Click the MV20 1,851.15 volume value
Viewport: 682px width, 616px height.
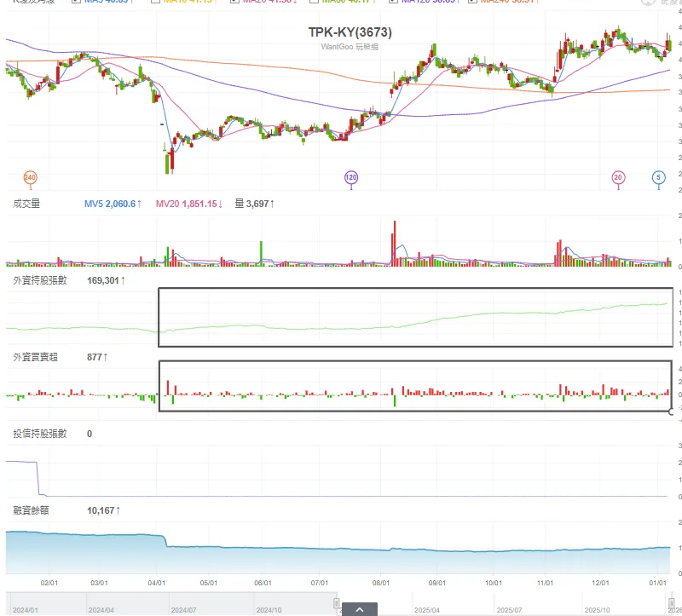click(x=189, y=204)
